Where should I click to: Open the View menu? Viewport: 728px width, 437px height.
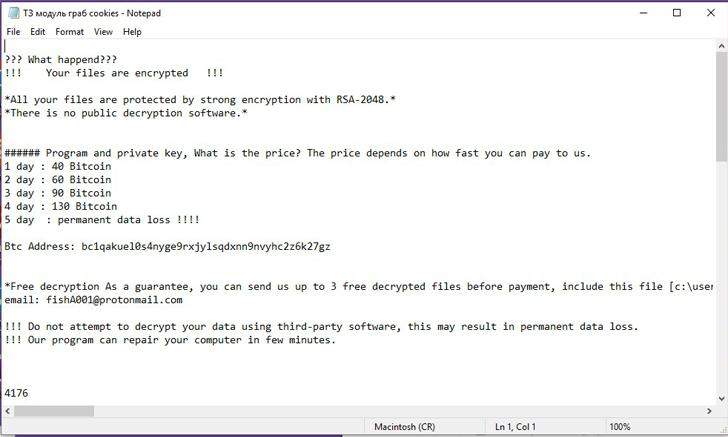(103, 32)
